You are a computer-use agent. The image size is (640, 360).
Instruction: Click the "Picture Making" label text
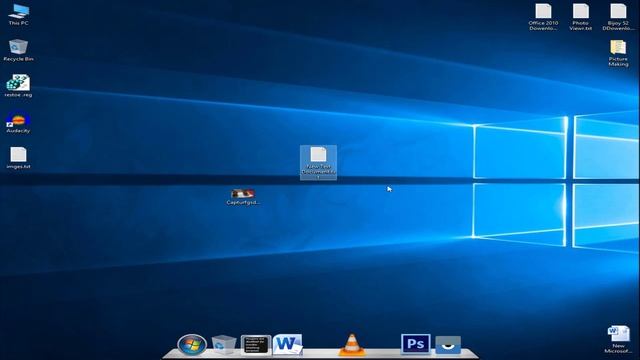point(618,62)
